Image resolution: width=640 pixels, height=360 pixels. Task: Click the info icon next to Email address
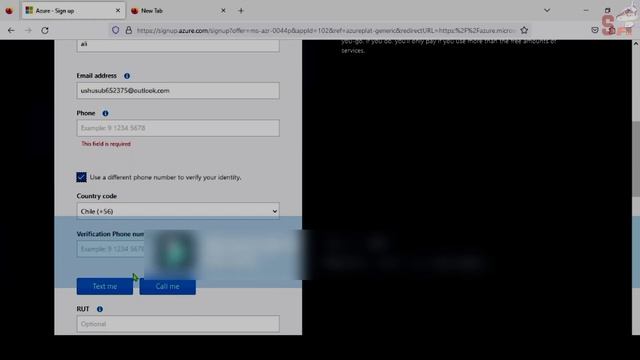coord(127,76)
